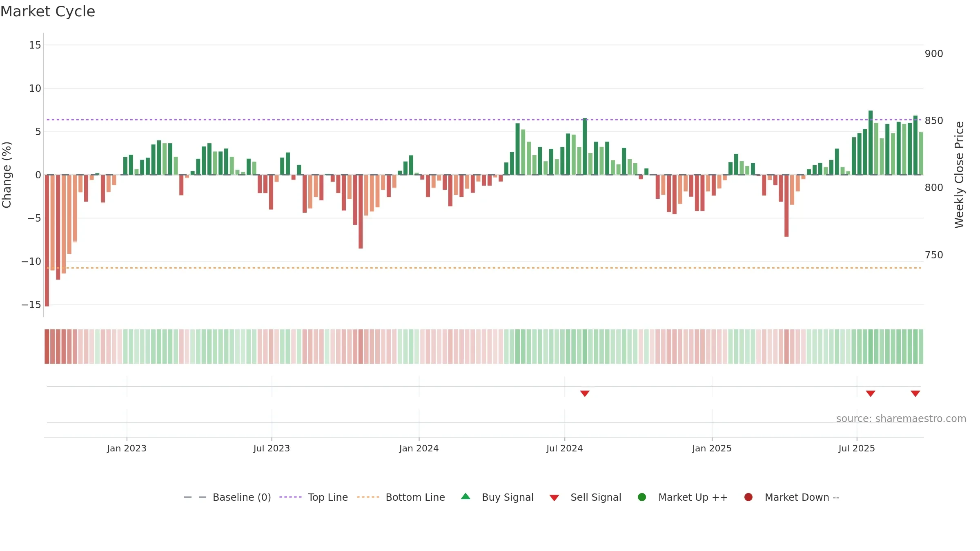Click the 900 price tick label
This screenshot has width=980, height=551.
point(934,54)
